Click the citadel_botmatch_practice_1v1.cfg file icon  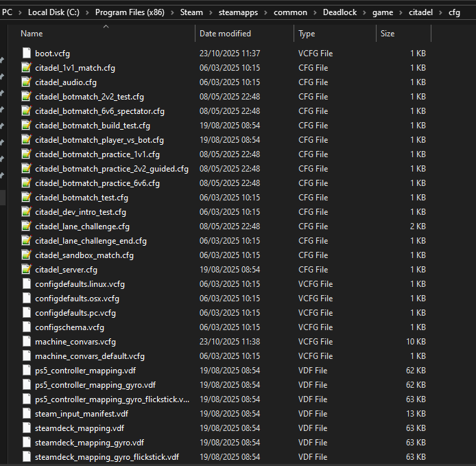pyautogui.click(x=27, y=154)
